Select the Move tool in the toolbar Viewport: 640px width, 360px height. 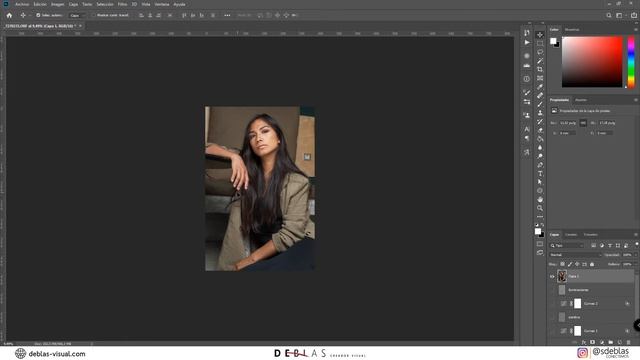[x=540, y=35]
